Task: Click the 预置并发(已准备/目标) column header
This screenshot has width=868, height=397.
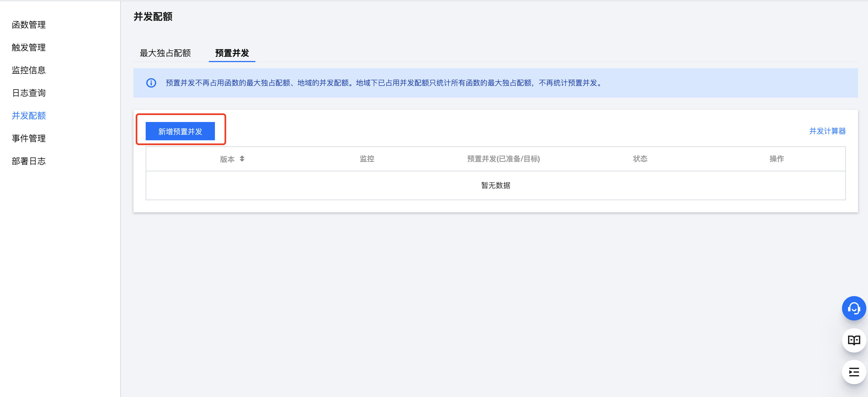Action: pos(504,159)
